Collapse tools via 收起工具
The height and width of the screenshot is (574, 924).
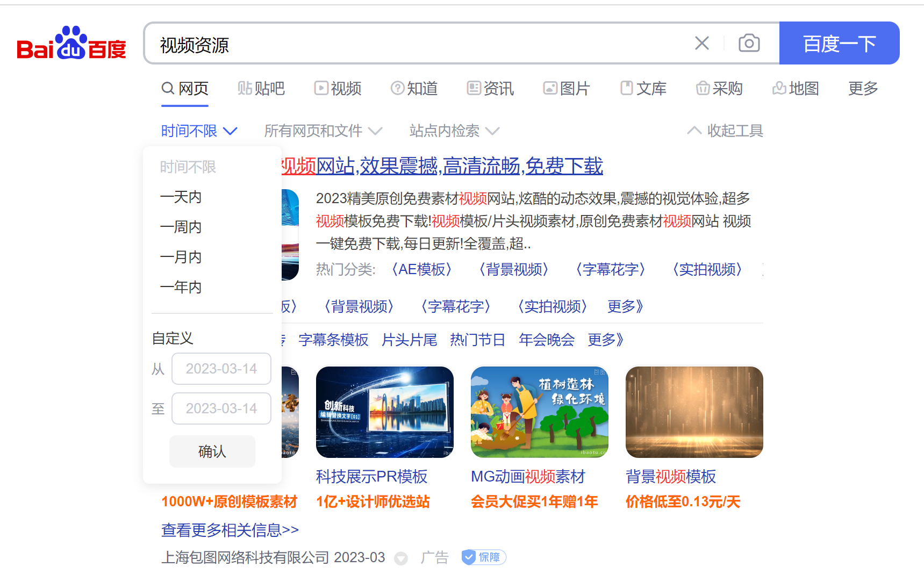(x=725, y=131)
